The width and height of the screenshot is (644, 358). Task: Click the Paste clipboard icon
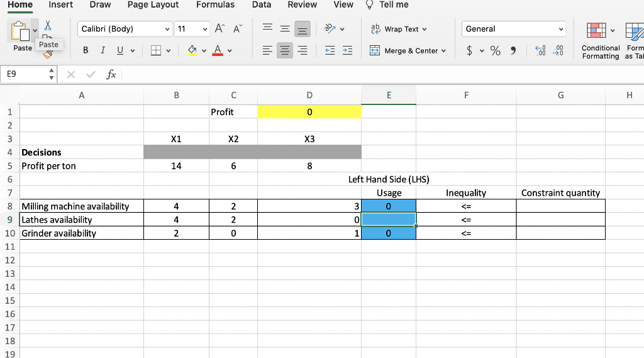pyautogui.click(x=19, y=31)
